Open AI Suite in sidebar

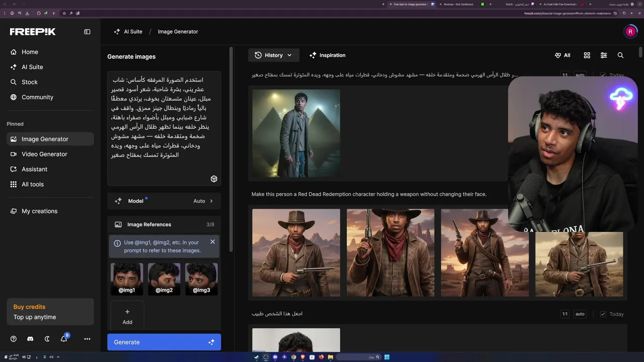50,67
